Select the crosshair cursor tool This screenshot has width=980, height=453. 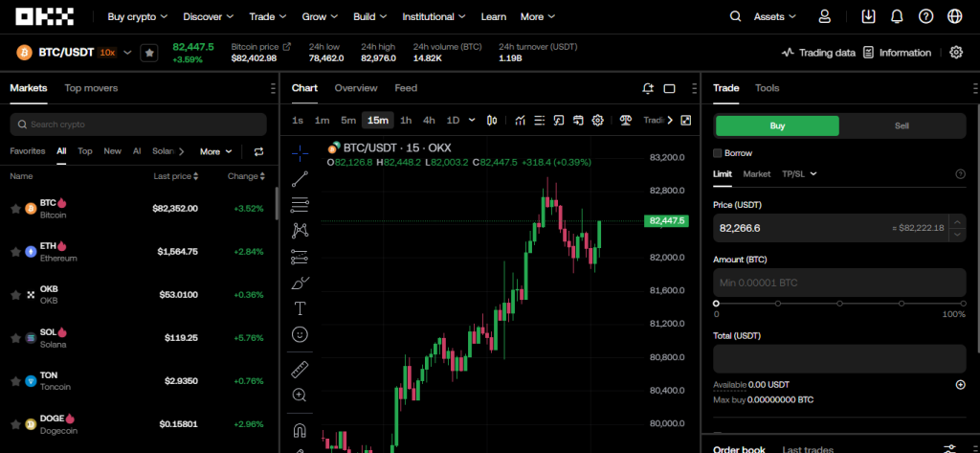tap(300, 152)
